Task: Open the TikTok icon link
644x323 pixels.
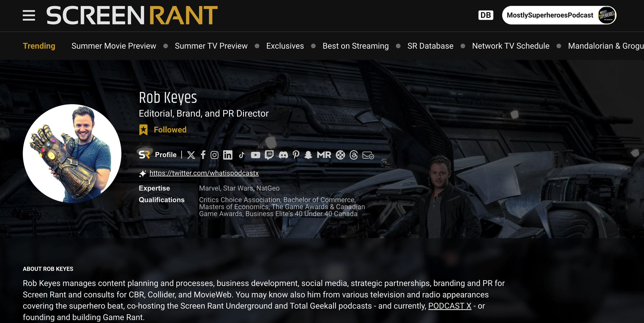Action: point(242,155)
